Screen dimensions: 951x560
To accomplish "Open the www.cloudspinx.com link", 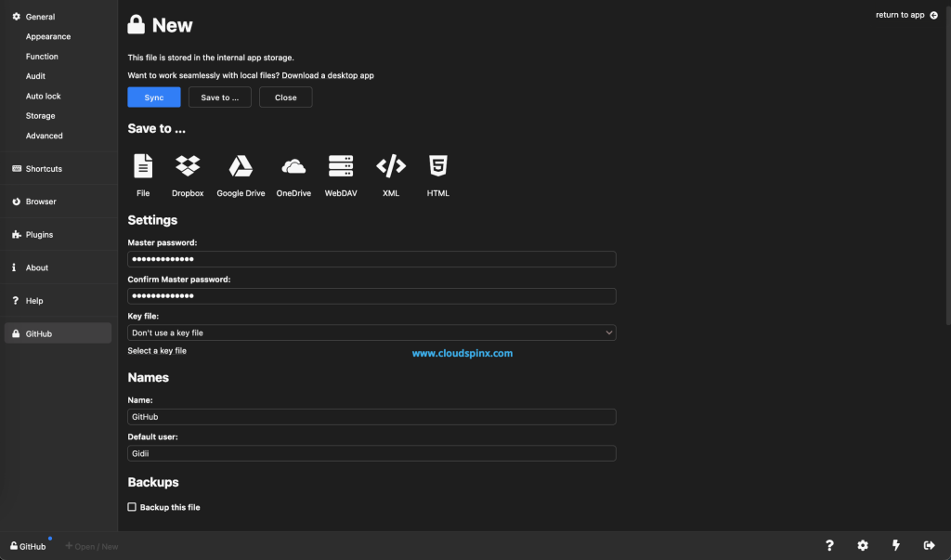I will 463,353.
